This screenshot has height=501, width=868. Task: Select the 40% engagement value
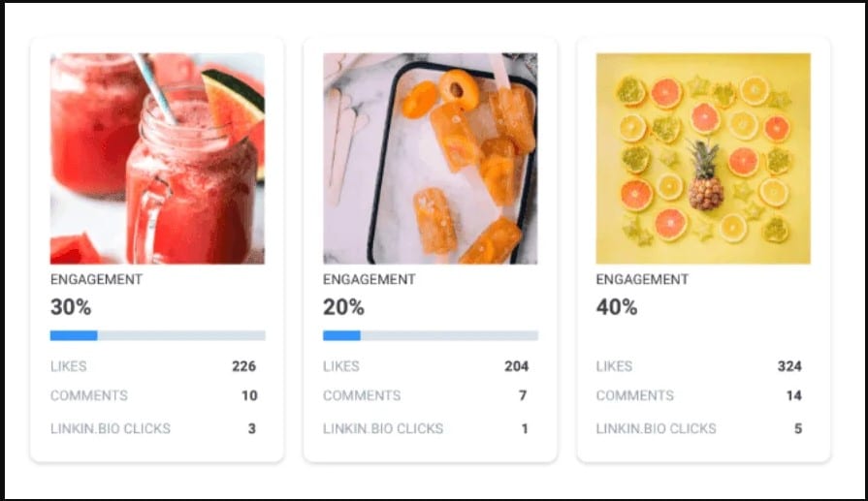617,307
